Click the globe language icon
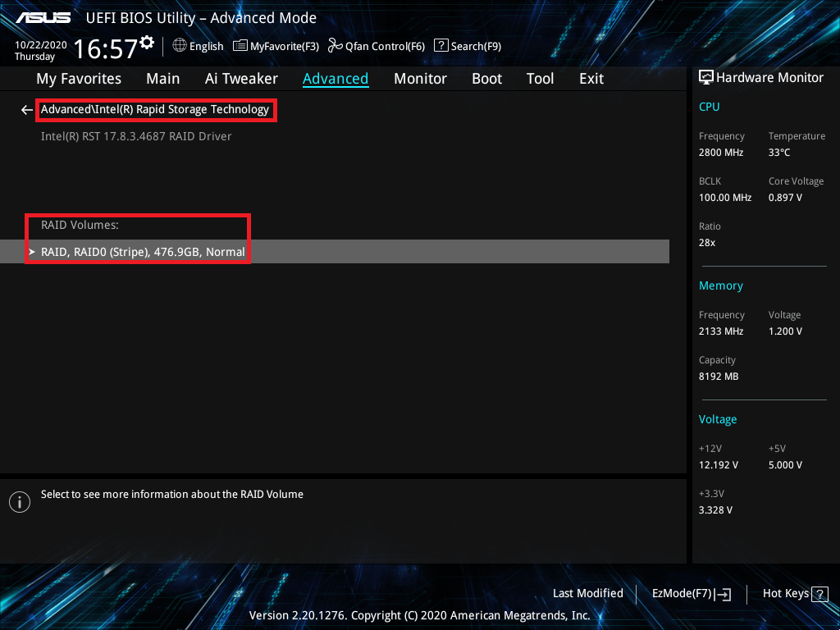 click(x=180, y=46)
